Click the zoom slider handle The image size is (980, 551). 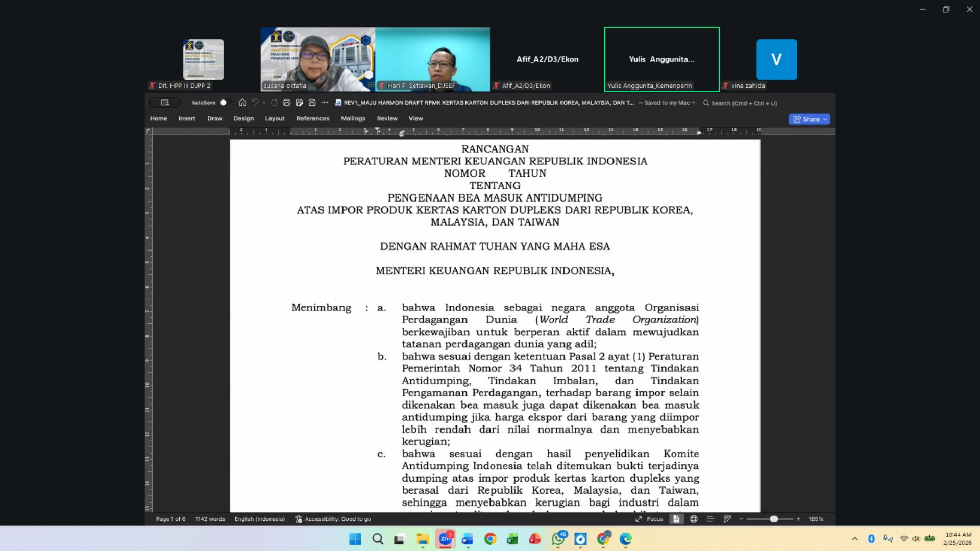[x=774, y=519]
